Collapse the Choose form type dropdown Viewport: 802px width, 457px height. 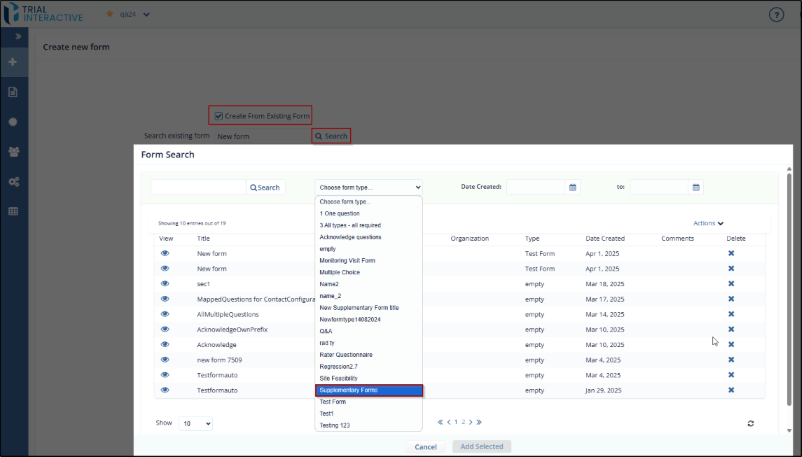[369, 187]
